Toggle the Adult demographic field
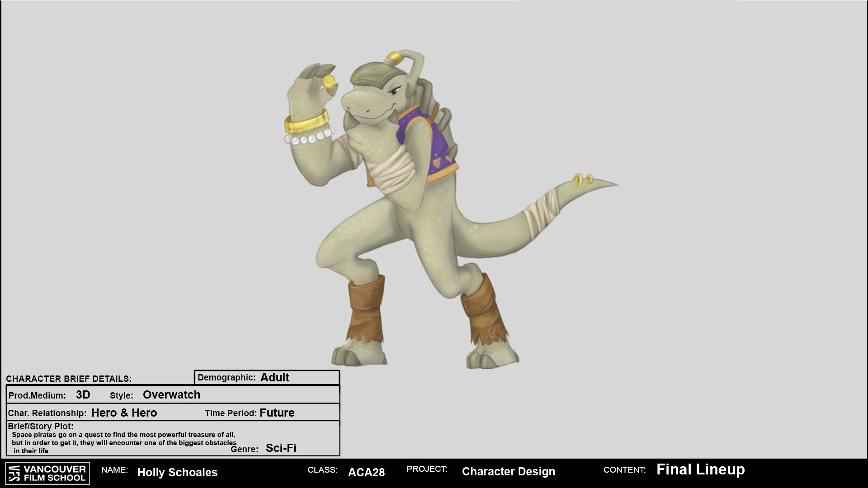 [274, 378]
